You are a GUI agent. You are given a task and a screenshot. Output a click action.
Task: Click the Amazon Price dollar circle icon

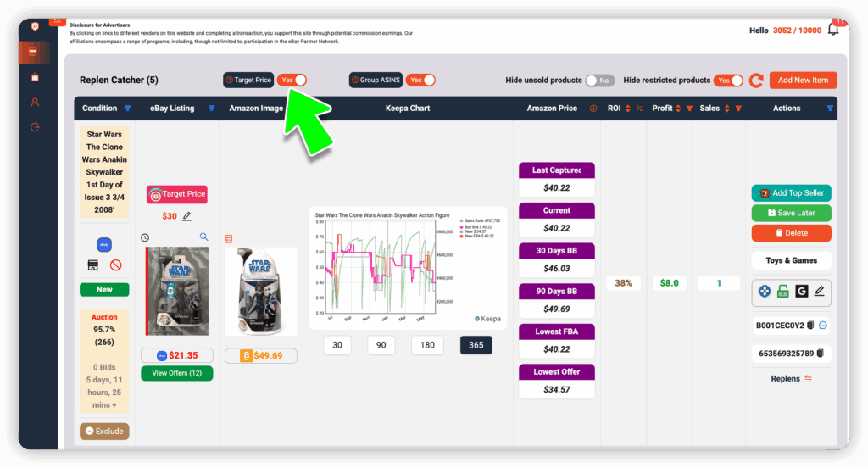tap(593, 109)
